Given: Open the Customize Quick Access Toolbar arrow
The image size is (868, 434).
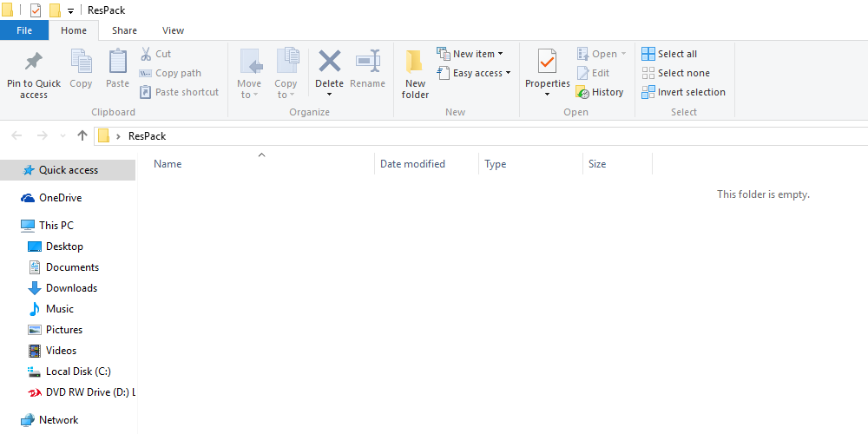Looking at the screenshot, I should (x=70, y=11).
